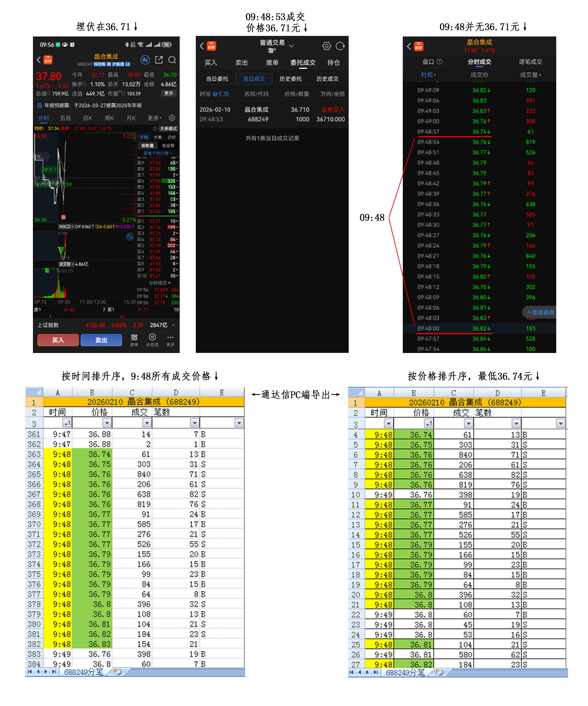Open the 历史成交 tab
This screenshot has height=706, width=588.
point(327,79)
